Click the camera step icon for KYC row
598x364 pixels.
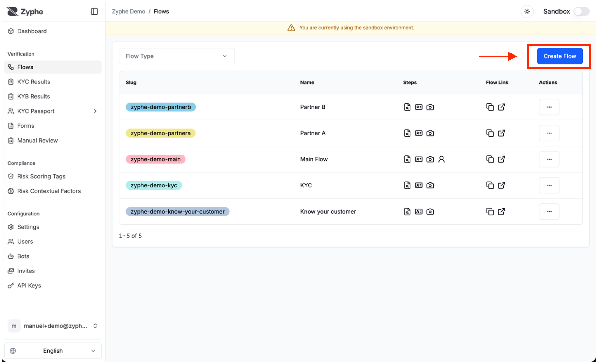pyautogui.click(x=430, y=185)
